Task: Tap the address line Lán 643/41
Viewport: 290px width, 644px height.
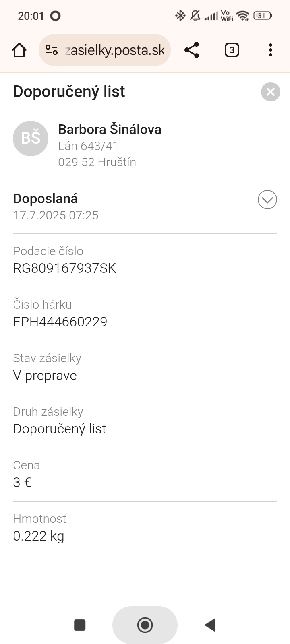Action: click(88, 146)
